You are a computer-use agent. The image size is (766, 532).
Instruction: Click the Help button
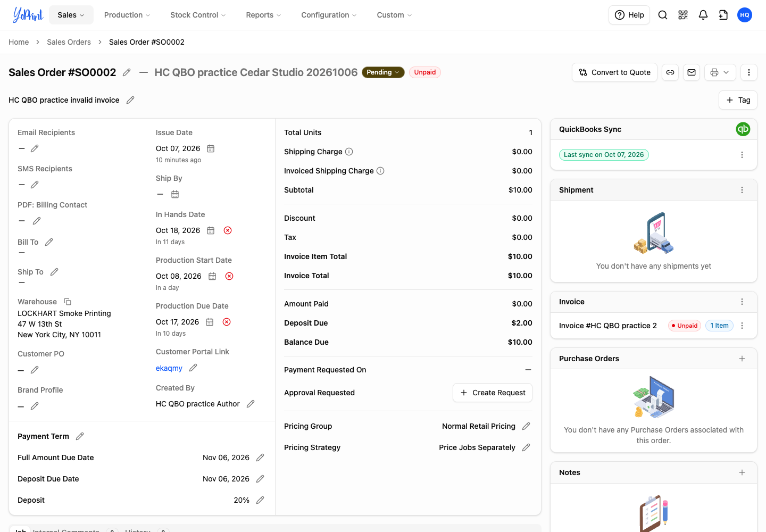click(x=629, y=15)
